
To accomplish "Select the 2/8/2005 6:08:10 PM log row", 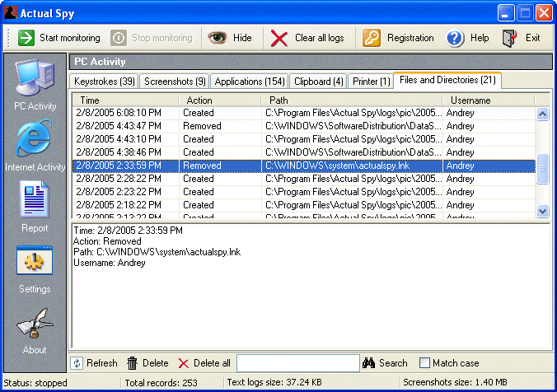I will coord(304,113).
